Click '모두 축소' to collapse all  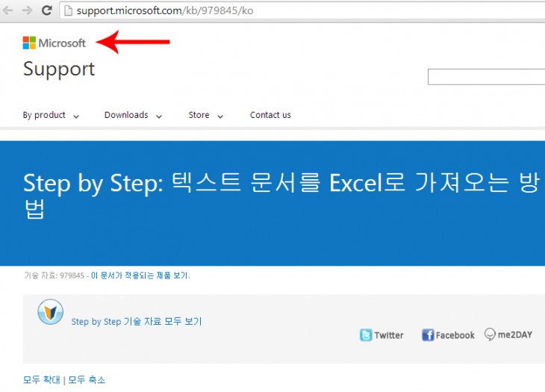point(87,379)
